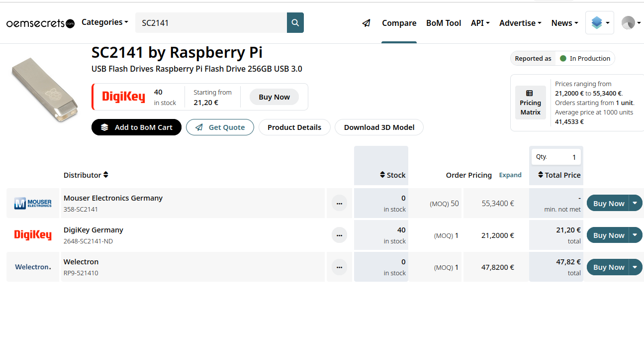
Task: Open the user profile avatar menu
Action: (x=631, y=23)
